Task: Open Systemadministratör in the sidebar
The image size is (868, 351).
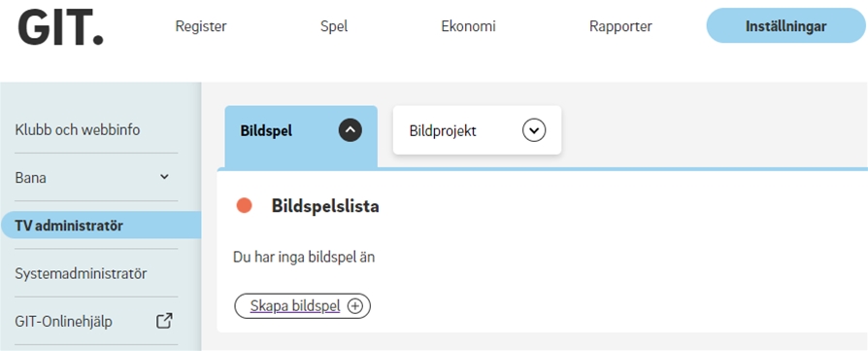Action: (81, 274)
